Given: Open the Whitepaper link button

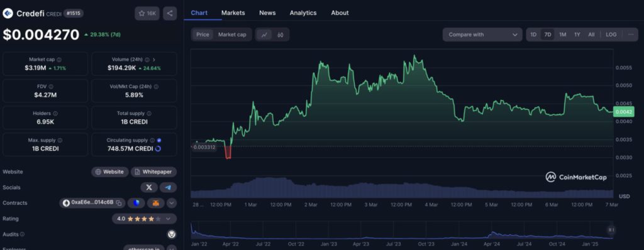Looking at the screenshot, I should (x=153, y=172).
